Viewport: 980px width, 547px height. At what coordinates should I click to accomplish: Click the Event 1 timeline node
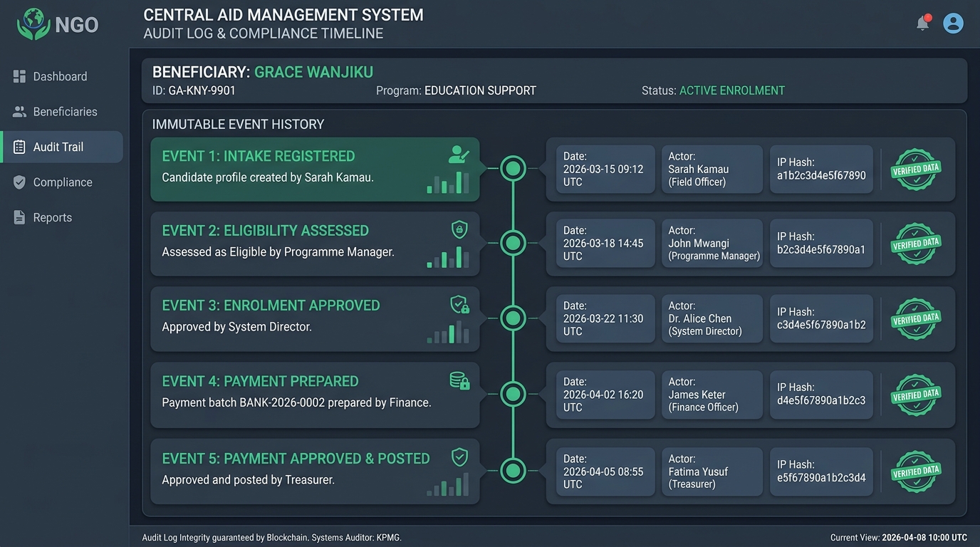click(x=513, y=169)
